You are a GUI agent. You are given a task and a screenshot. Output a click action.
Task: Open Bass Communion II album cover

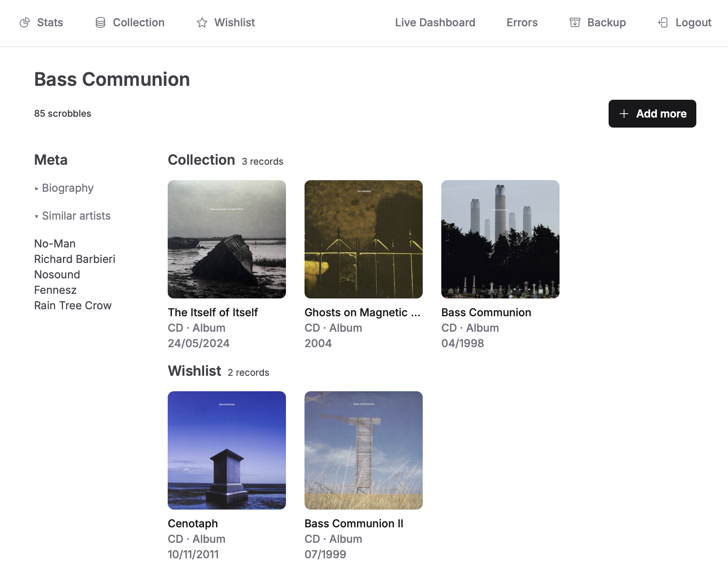coord(364,450)
